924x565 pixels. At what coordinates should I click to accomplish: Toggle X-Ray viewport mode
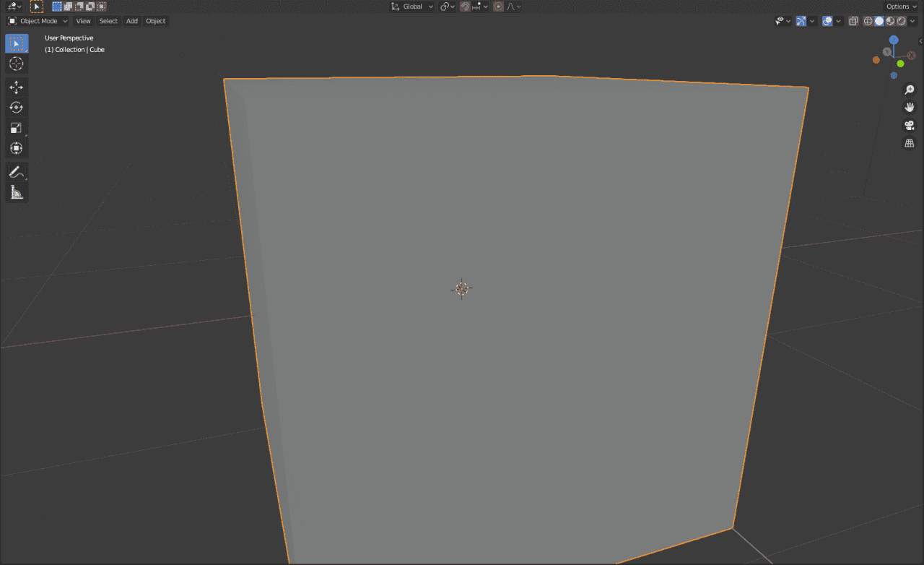853,21
